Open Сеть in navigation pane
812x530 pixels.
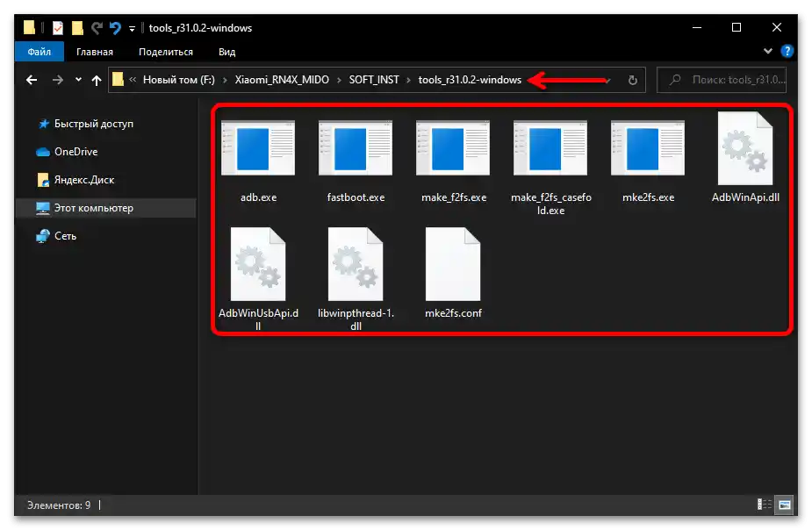(65, 236)
